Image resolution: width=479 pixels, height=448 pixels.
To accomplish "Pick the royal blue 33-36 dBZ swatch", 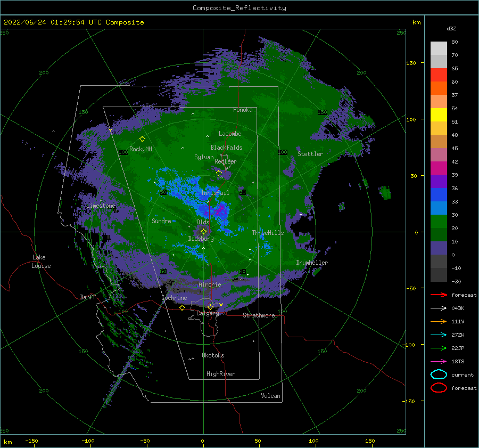I will coord(439,195).
